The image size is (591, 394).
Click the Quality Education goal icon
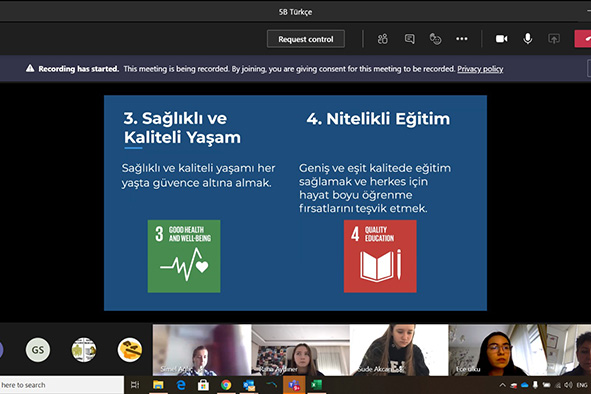(x=380, y=256)
